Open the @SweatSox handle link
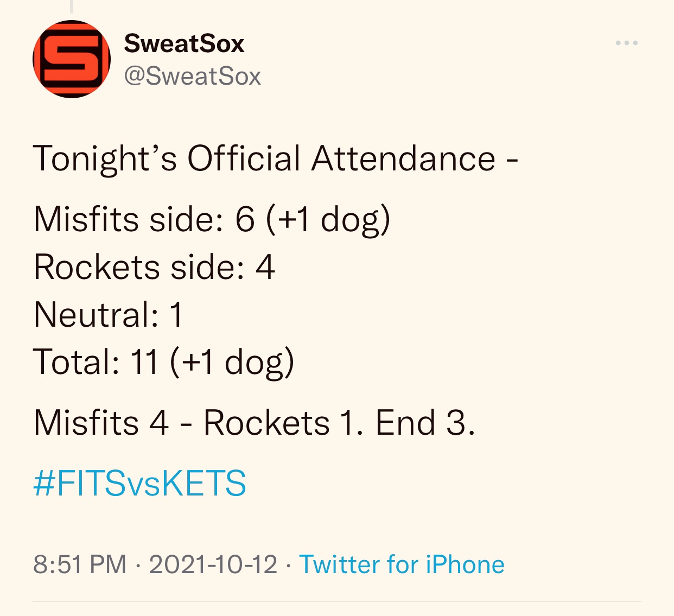The width and height of the screenshot is (674, 616). [193, 76]
